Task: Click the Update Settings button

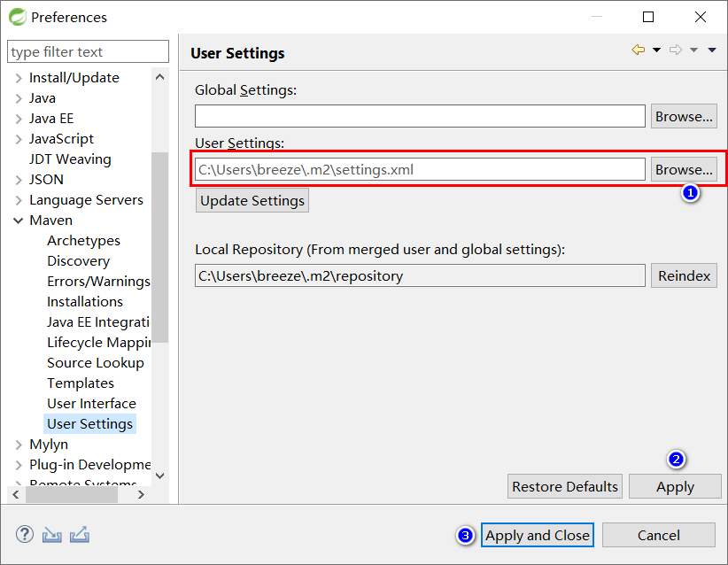Action: 252,200
